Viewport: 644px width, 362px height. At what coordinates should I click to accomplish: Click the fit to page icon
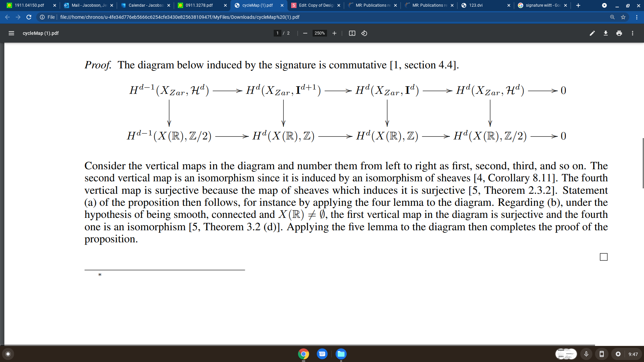[x=352, y=33]
